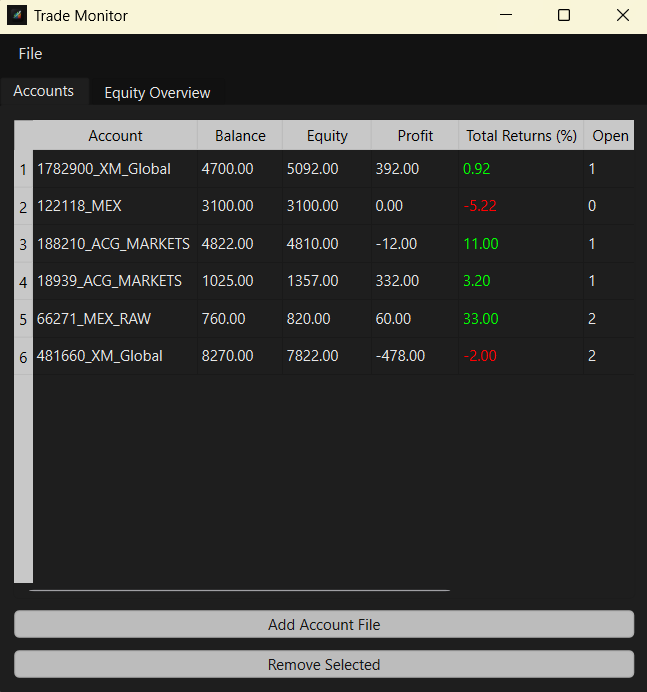Select row header number 6

pos(23,357)
